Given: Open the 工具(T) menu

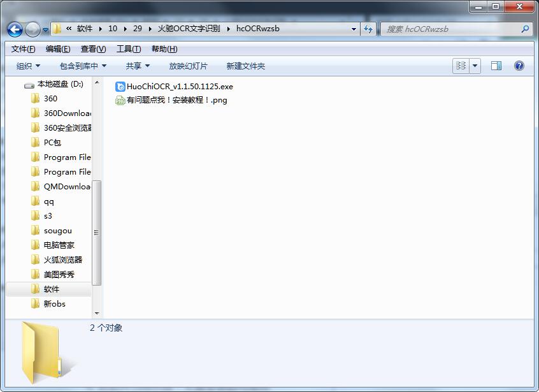Looking at the screenshot, I should pyautogui.click(x=129, y=49).
